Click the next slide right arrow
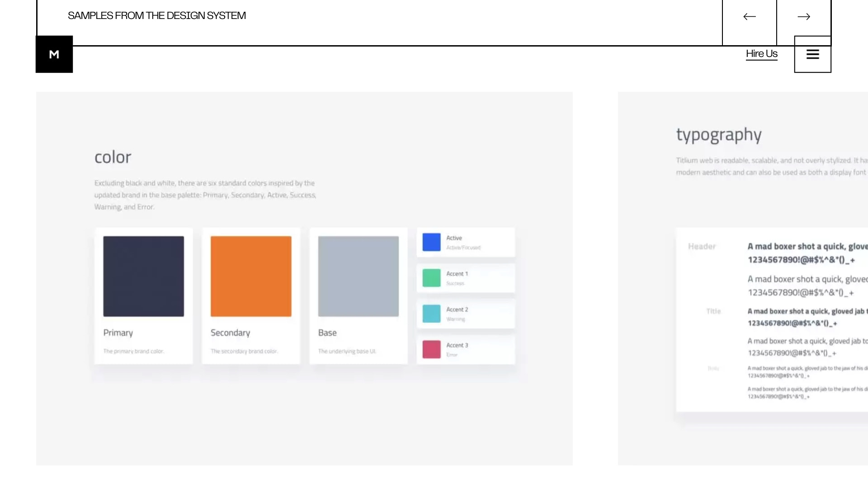This screenshot has width=868, height=488. pyautogui.click(x=804, y=17)
